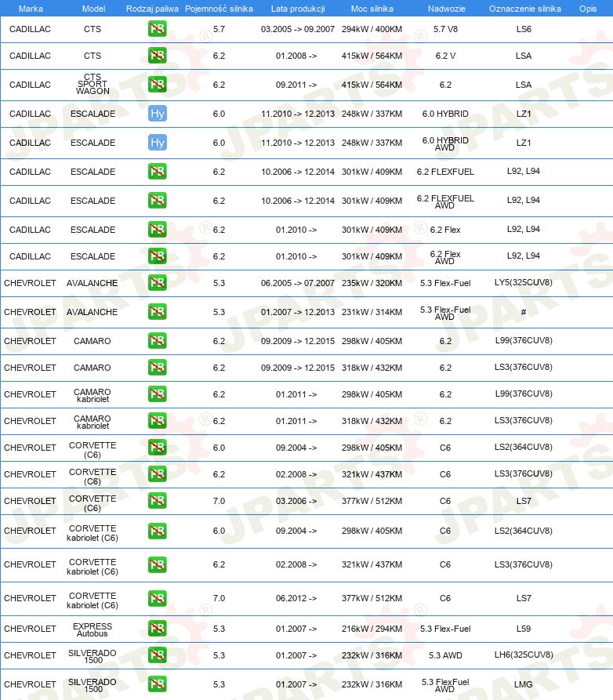
Task: Click the Oznaczenie silnika column header
Action: click(525, 9)
